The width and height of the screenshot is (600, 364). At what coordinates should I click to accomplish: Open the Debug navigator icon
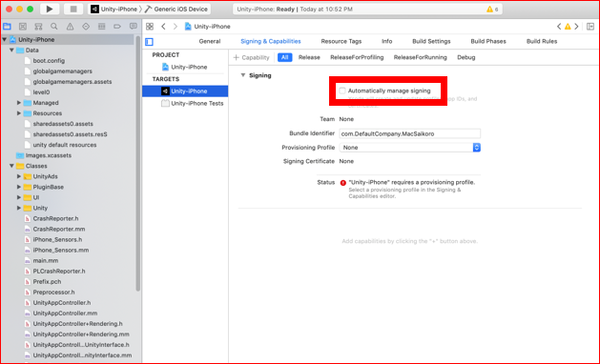(x=101, y=26)
